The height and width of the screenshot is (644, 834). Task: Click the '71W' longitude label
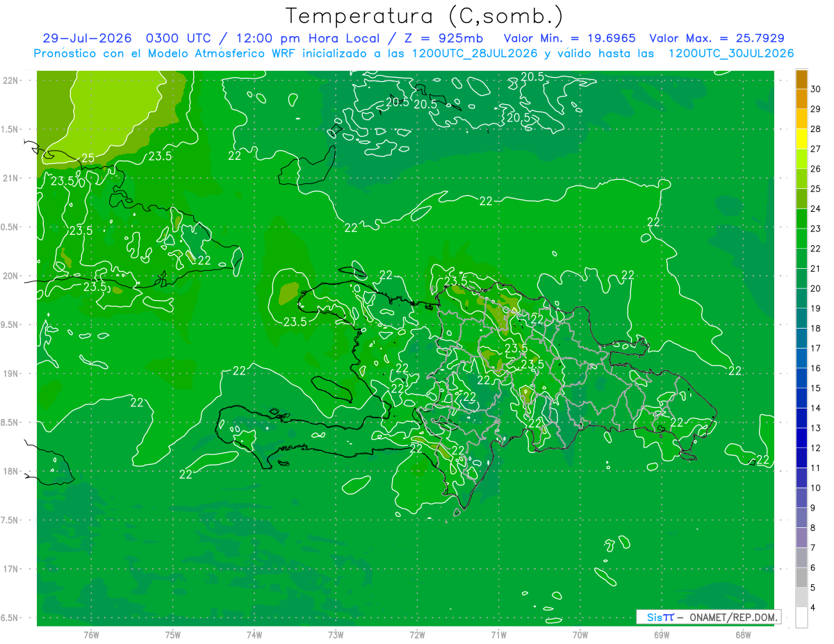click(x=498, y=634)
